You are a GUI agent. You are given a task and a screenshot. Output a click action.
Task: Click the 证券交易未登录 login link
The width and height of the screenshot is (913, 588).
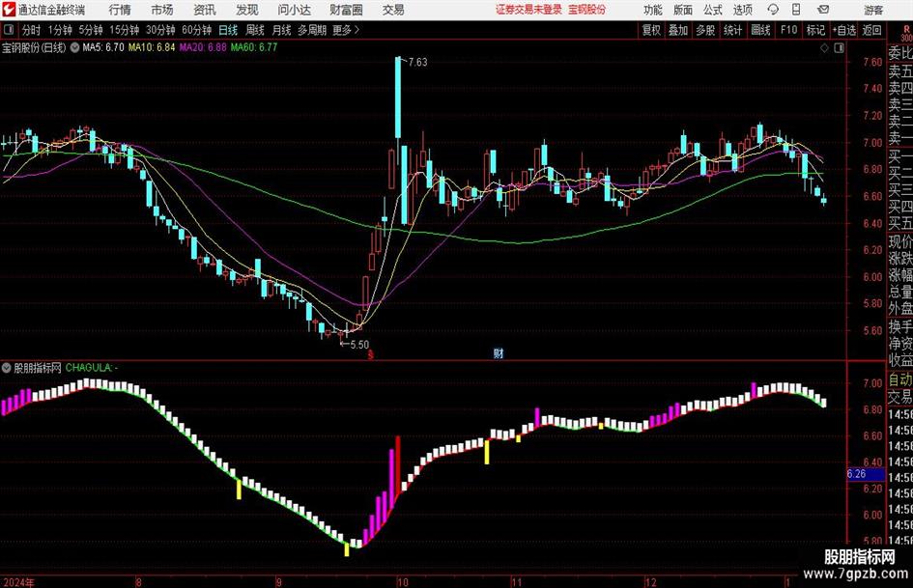(528, 10)
